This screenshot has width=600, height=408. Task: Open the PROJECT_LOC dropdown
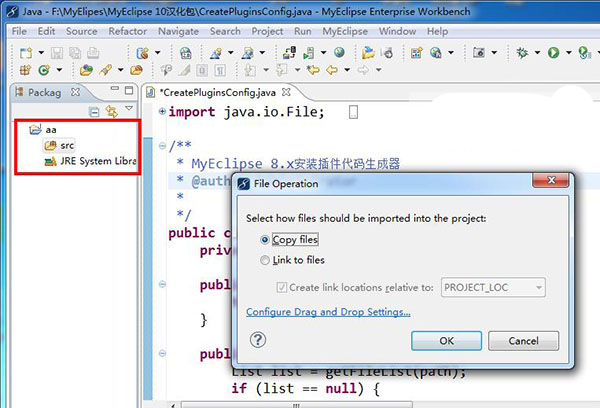click(493, 287)
